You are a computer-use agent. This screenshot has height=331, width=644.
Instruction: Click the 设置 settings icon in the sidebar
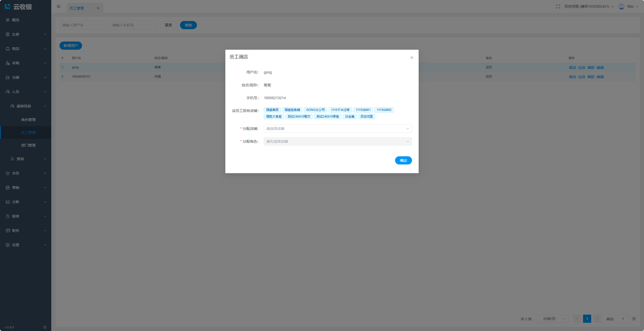(x=8, y=245)
